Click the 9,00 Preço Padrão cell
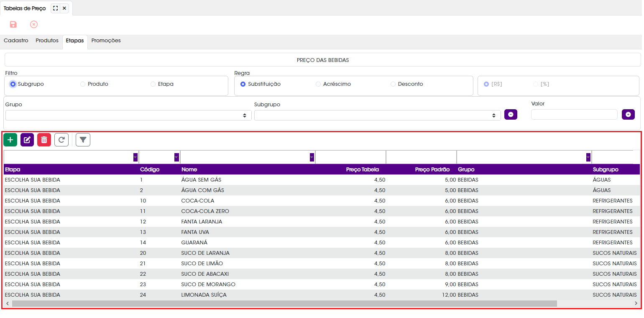The height and width of the screenshot is (318, 644). [x=451, y=285]
